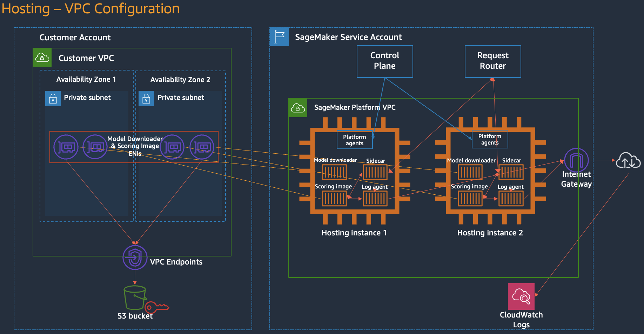The width and height of the screenshot is (644, 334).
Task: Click the Request Router box
Action: point(493,61)
